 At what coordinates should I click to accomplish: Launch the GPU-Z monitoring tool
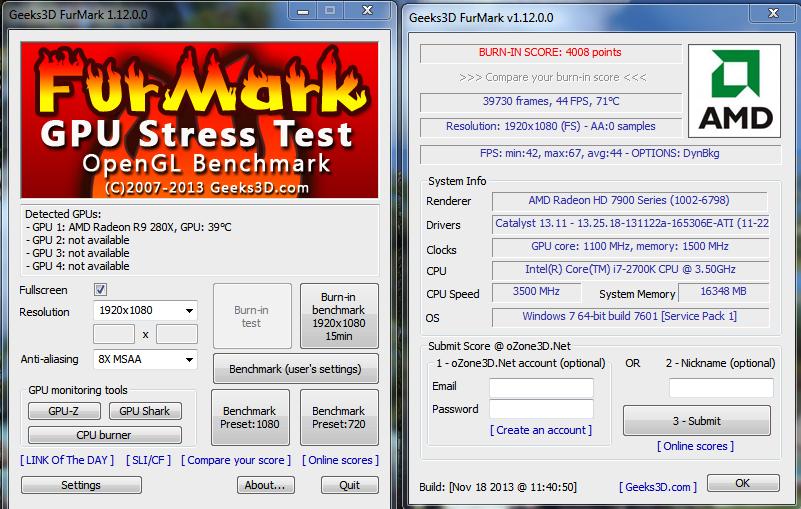point(64,411)
